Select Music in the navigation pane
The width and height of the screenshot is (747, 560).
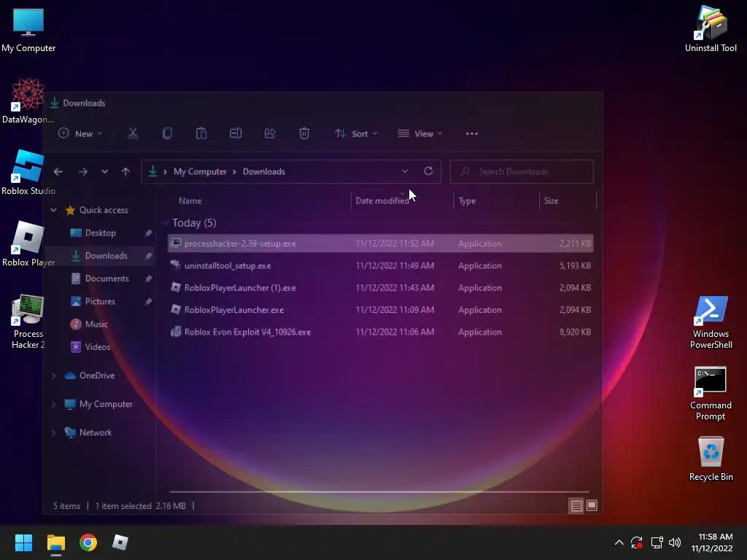[97, 324]
